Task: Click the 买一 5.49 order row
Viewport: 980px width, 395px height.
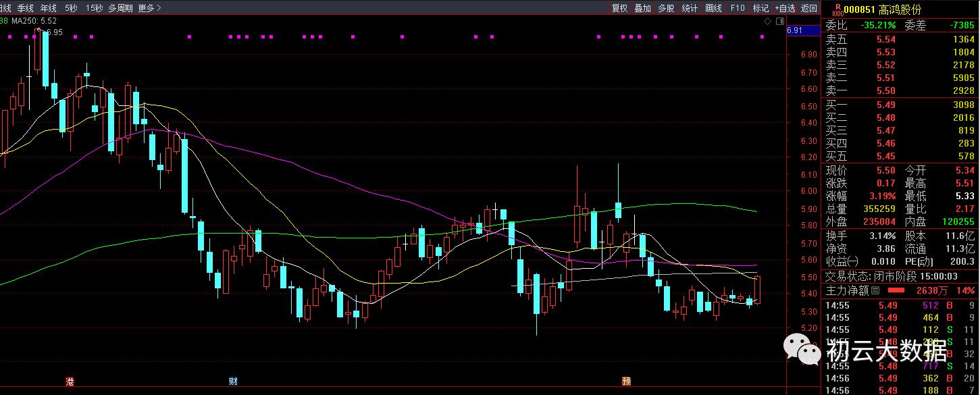Action: click(x=900, y=105)
